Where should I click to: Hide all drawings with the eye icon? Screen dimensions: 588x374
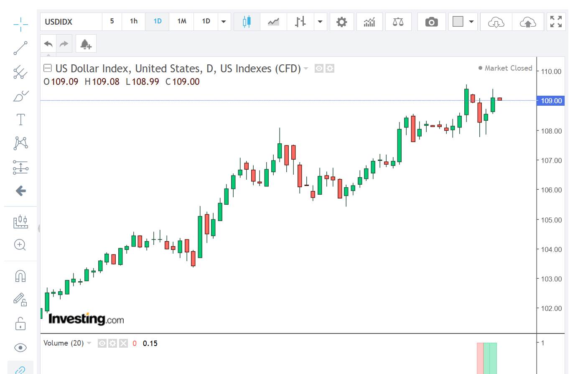tap(20, 348)
